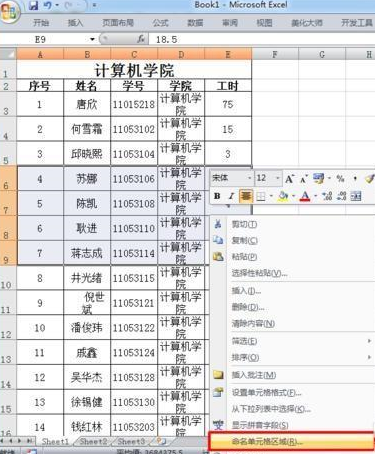Apply red font color in mini toolbar
Viewport: 375px width, 454px height.
[x=305, y=196]
